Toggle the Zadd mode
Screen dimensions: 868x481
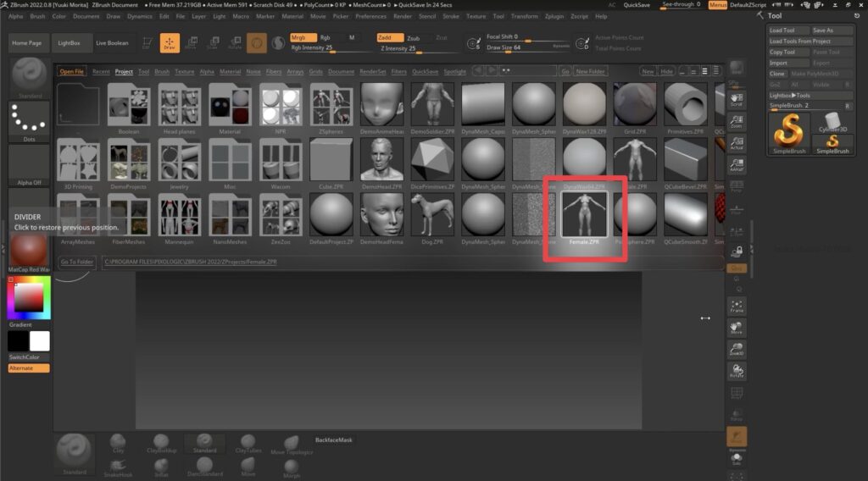[388, 38]
